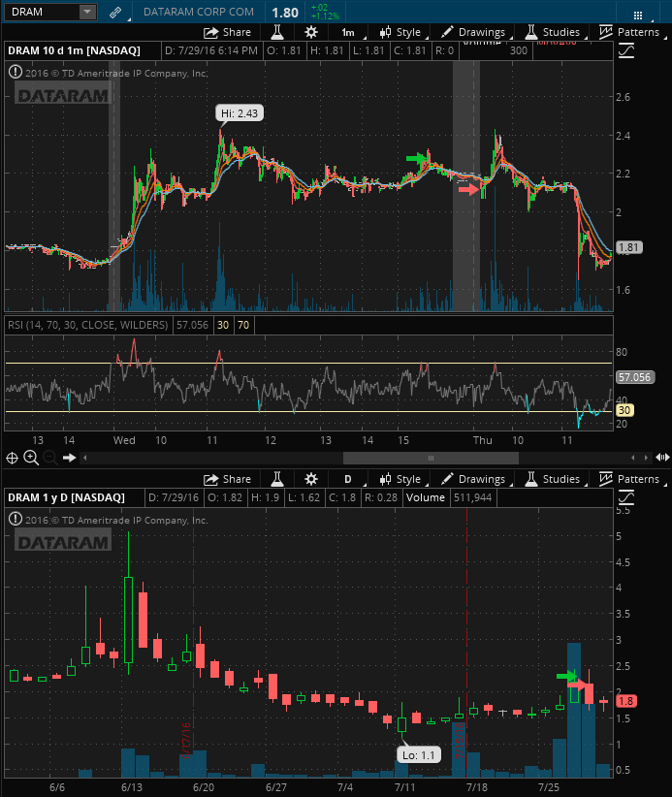The width and height of the screenshot is (672, 797).
Task: Click the Hi: 2.43 price bubble
Action: (240, 112)
